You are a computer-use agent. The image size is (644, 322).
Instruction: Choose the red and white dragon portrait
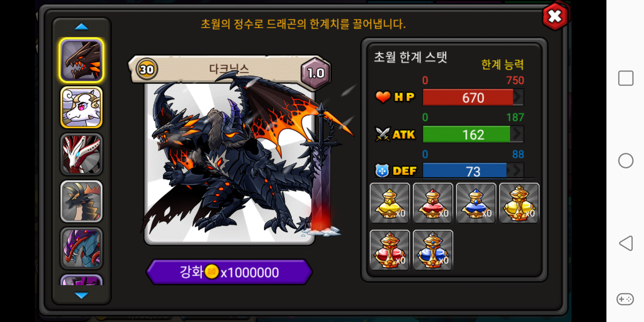(x=81, y=154)
